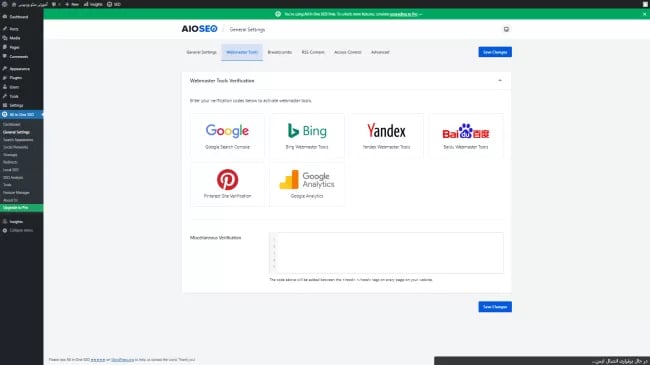Open the Breadcrumbs tab
650x365 pixels.
280,52
